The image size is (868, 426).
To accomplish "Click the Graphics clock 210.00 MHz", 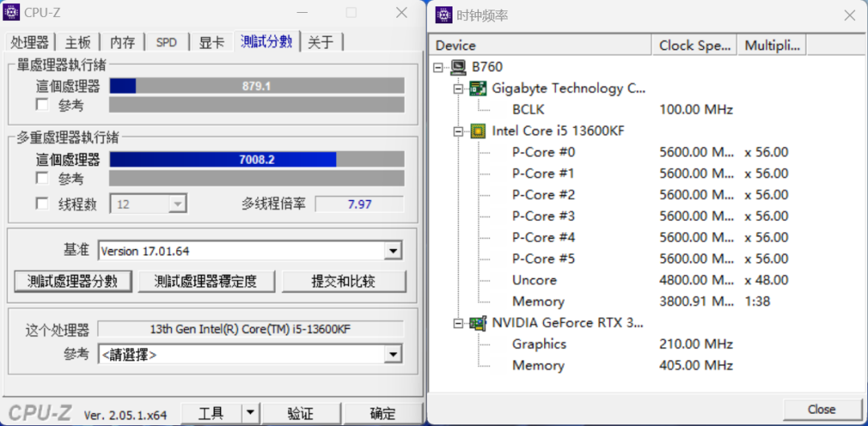I will tap(696, 344).
